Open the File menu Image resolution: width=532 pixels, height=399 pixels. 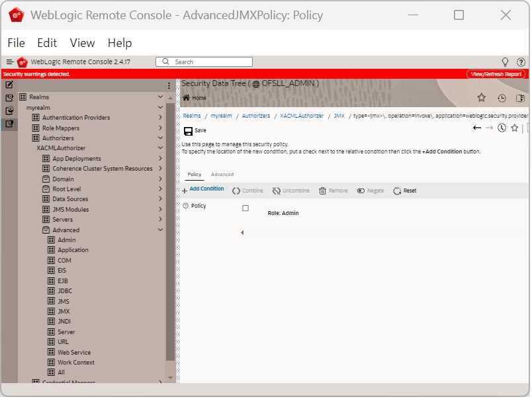tap(17, 43)
